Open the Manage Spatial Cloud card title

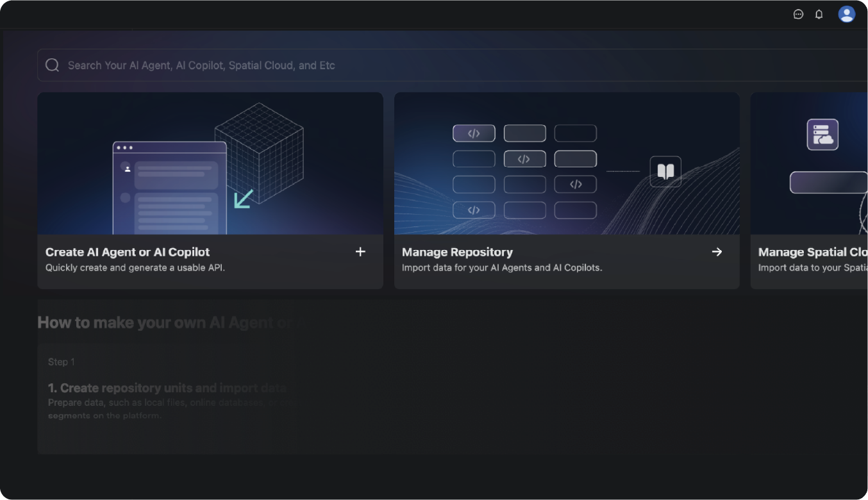(x=813, y=253)
